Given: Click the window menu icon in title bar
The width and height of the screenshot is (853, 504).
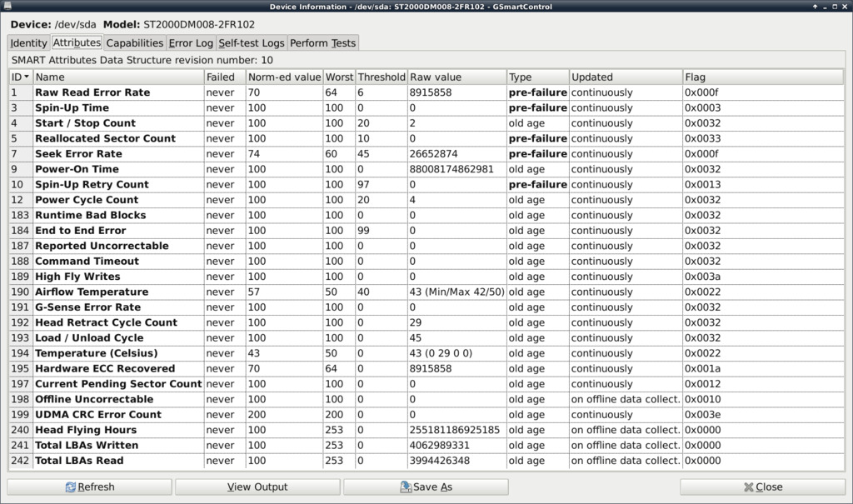Looking at the screenshot, I should coord(7,7).
